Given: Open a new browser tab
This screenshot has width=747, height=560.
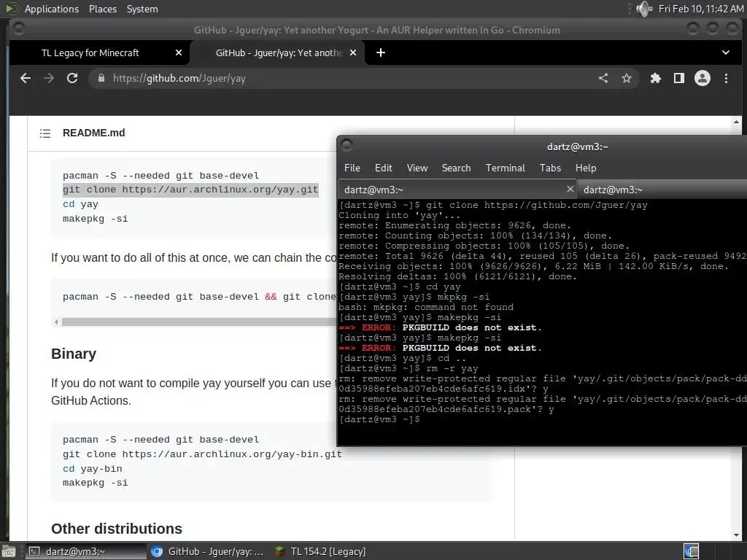Looking at the screenshot, I should point(381,52).
